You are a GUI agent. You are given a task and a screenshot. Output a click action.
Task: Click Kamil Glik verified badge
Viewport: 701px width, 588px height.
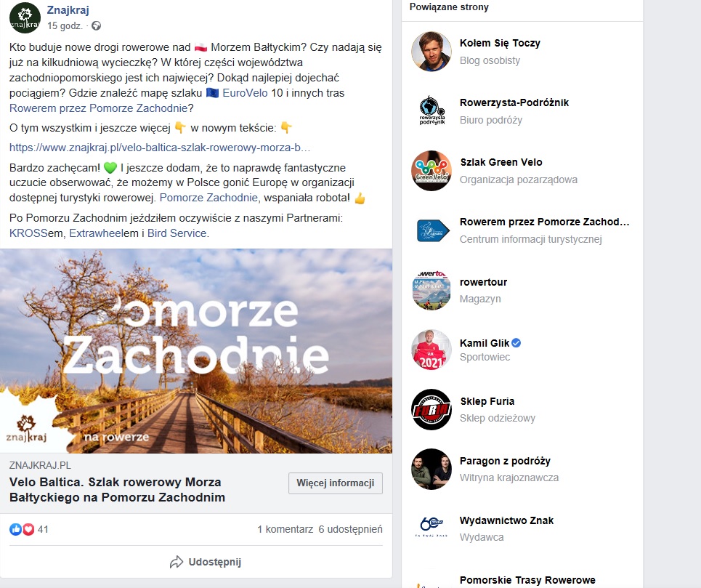pyautogui.click(x=516, y=343)
